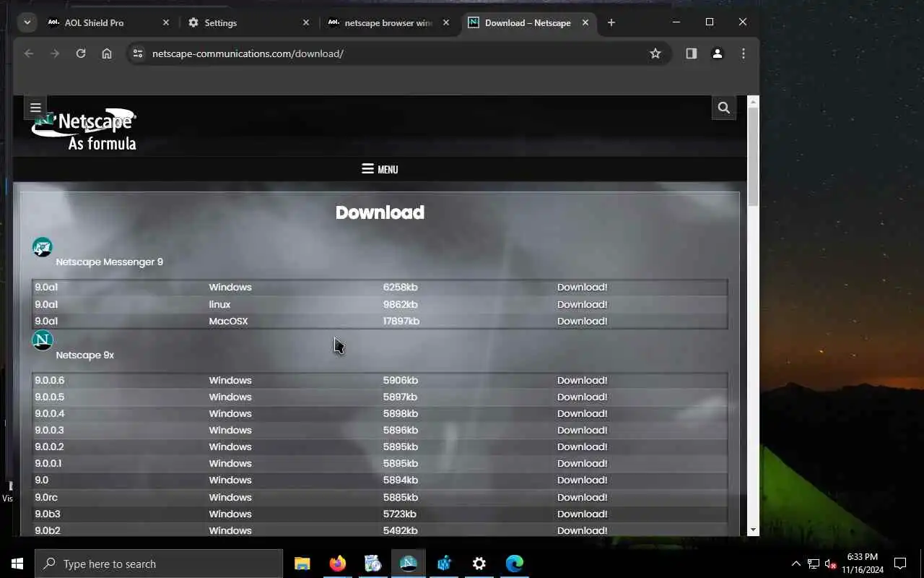Open the browser home page
This screenshot has width=924, height=578.
click(x=107, y=53)
